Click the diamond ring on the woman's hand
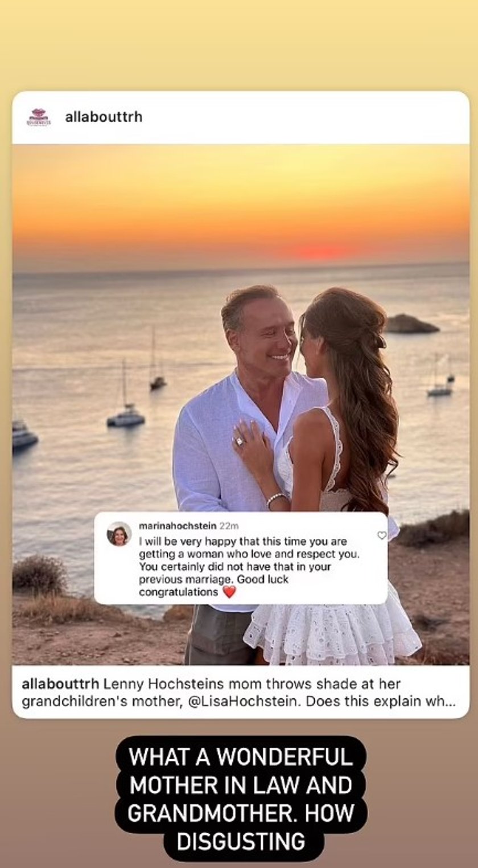Image resolution: width=478 pixels, height=868 pixels. pos(239,441)
